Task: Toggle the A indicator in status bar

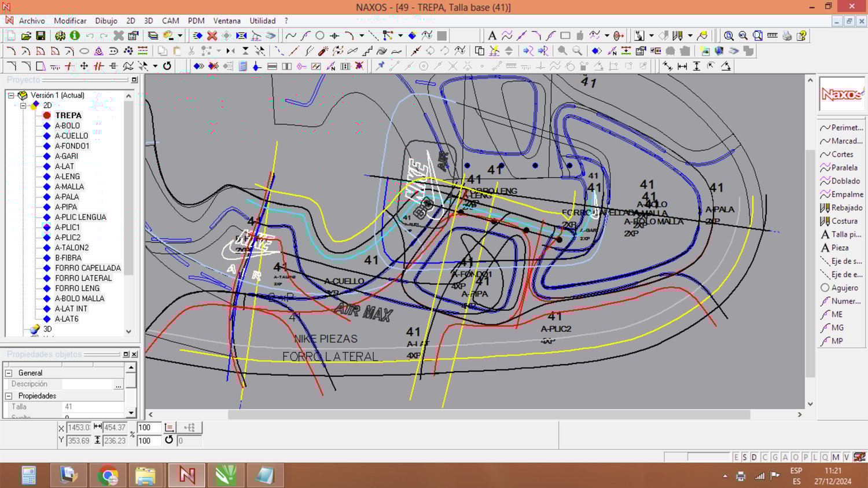Action: coord(785,457)
